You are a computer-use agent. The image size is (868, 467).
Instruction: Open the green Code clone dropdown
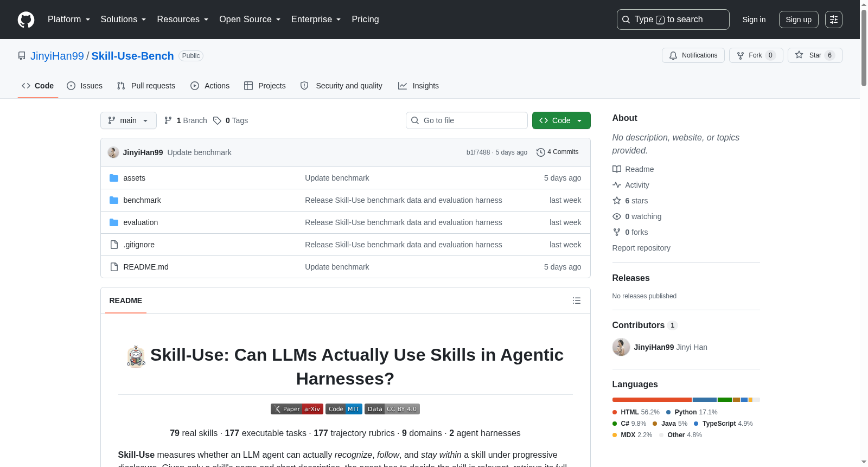click(x=561, y=120)
